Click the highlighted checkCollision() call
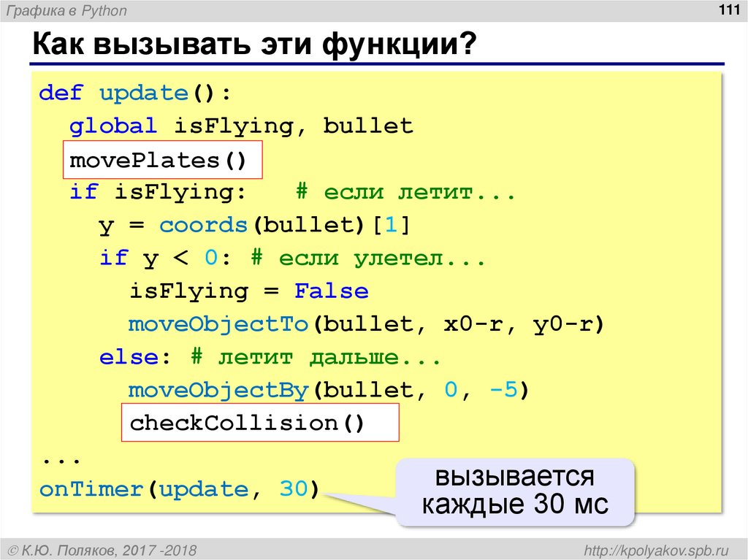748x560 pixels. 260,422
